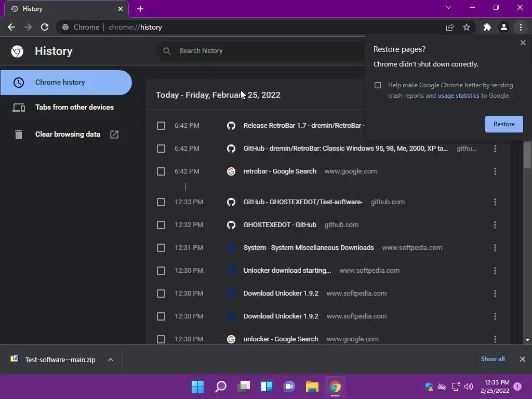Open the Chat taskbar icon
Viewport: 532px width, 399px height.
pyautogui.click(x=289, y=387)
